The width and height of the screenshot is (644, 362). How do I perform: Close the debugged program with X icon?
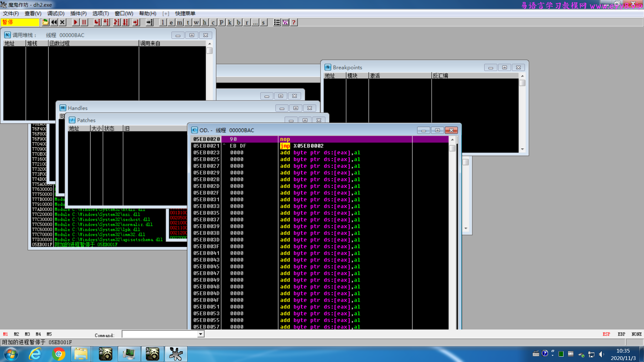point(62,22)
